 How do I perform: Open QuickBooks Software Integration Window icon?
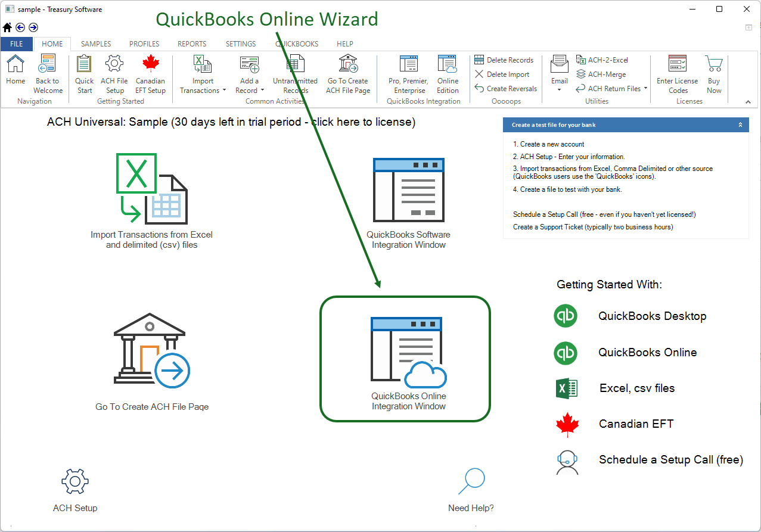pyautogui.click(x=409, y=190)
